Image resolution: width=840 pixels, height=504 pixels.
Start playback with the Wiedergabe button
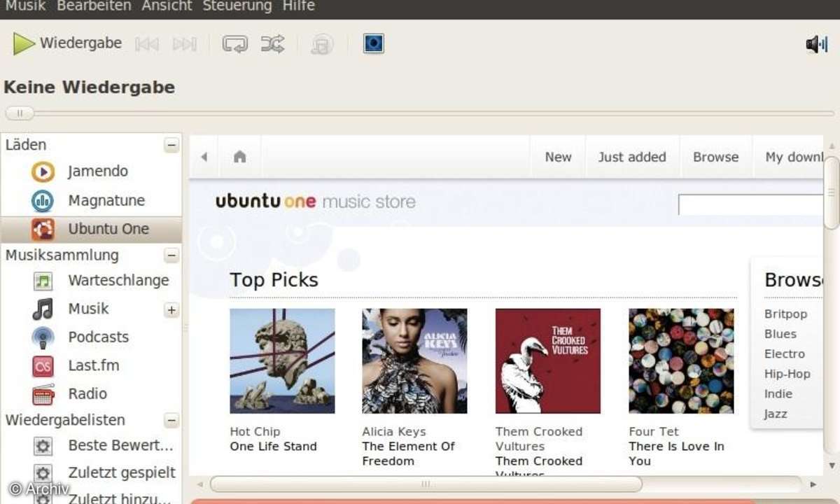[67, 43]
